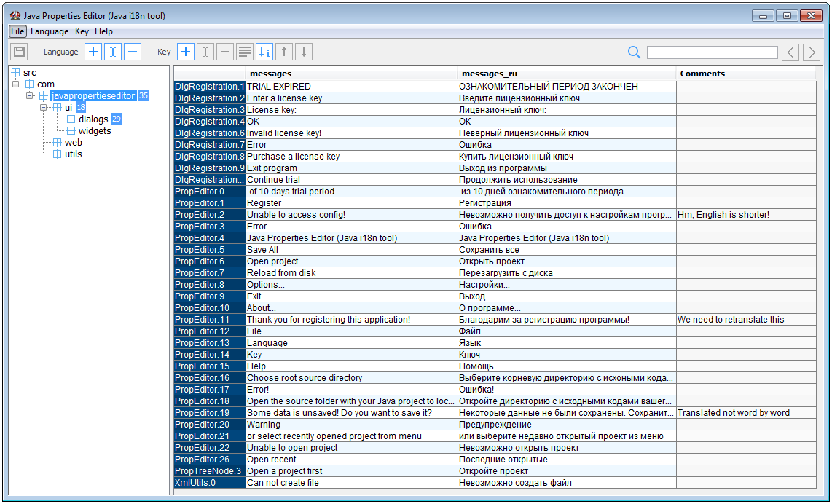Click the 'Hm, English is shorter!' comment
The height and width of the screenshot is (504, 832).
click(746, 215)
